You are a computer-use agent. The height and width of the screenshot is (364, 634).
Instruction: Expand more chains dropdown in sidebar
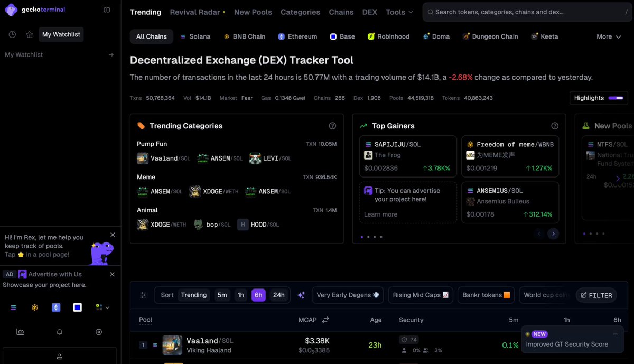pyautogui.click(x=103, y=307)
